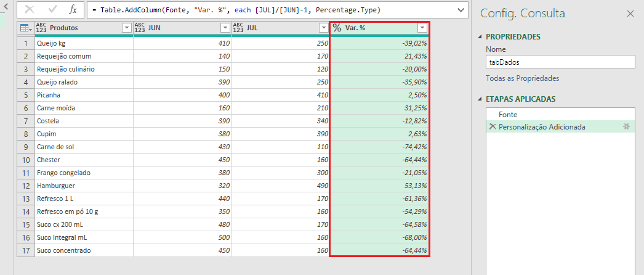Select row number 9
644x275 pixels.
point(26,147)
